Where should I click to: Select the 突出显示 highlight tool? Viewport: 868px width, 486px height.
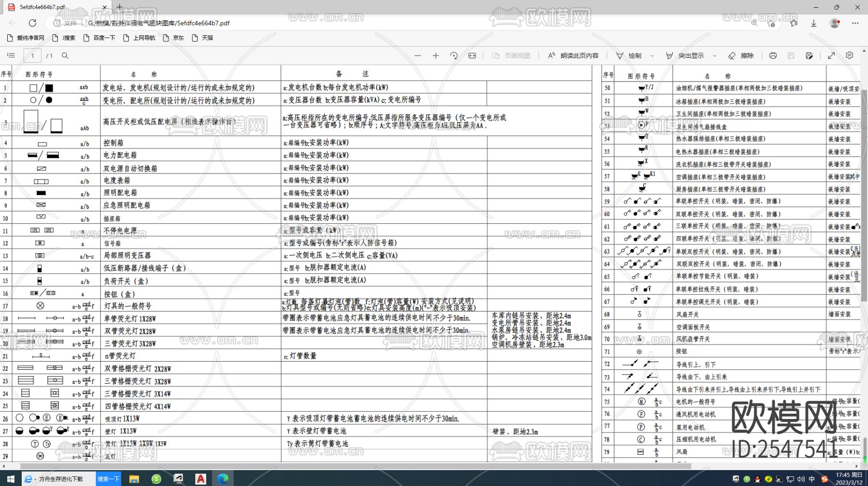point(685,55)
